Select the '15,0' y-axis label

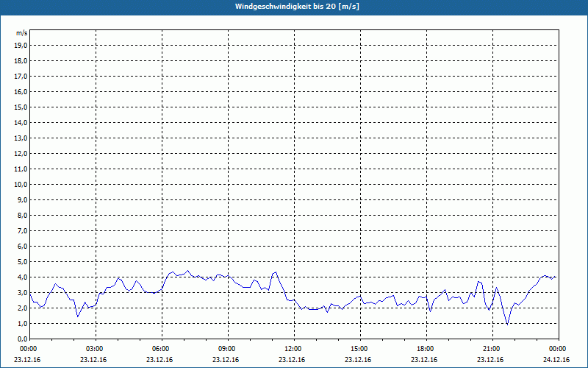(21, 107)
